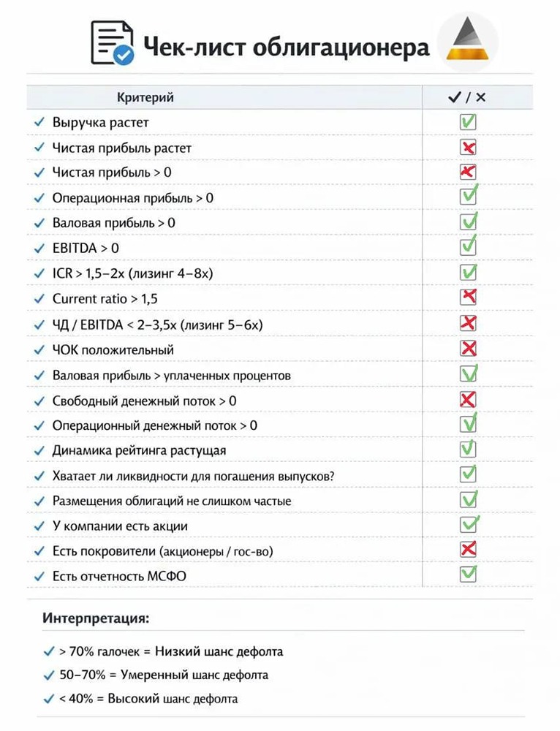The image size is (560, 731).
Task: Click the blue checkmark beside Высокий шанс дефолта
Action: click(x=48, y=699)
